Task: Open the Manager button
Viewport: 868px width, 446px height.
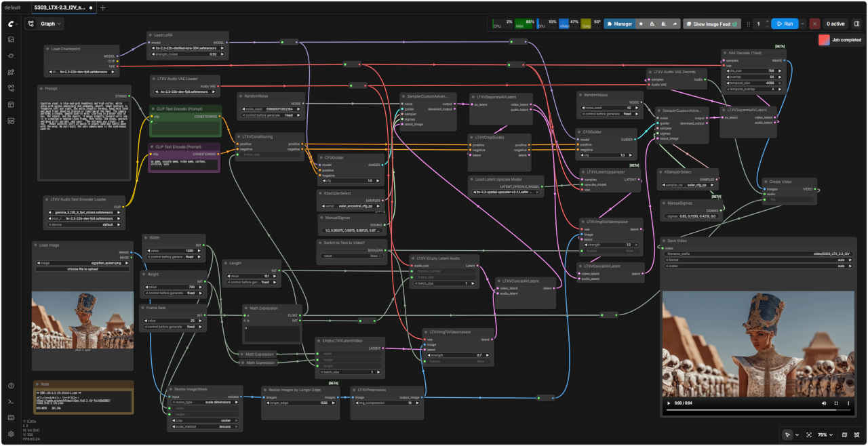Action: point(618,24)
